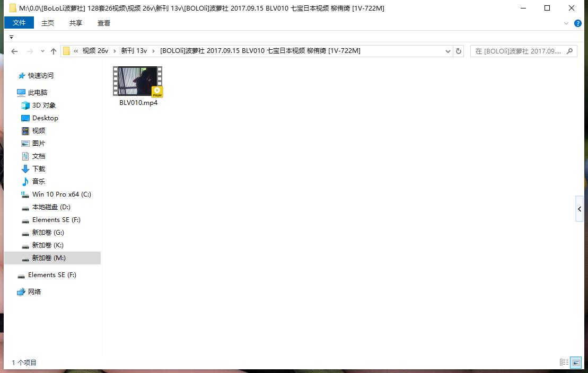
Task: Go to 视频 26v in breadcrumb
Action: [95, 51]
